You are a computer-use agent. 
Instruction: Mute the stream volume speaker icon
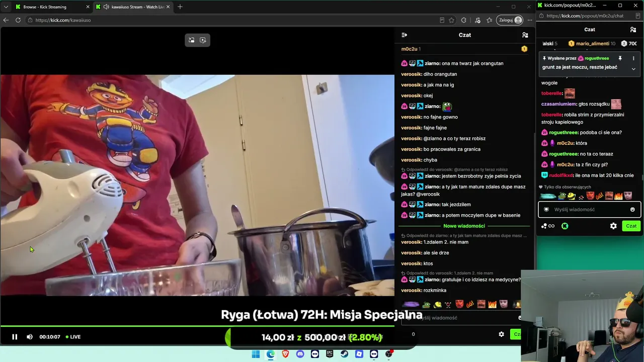click(x=30, y=337)
